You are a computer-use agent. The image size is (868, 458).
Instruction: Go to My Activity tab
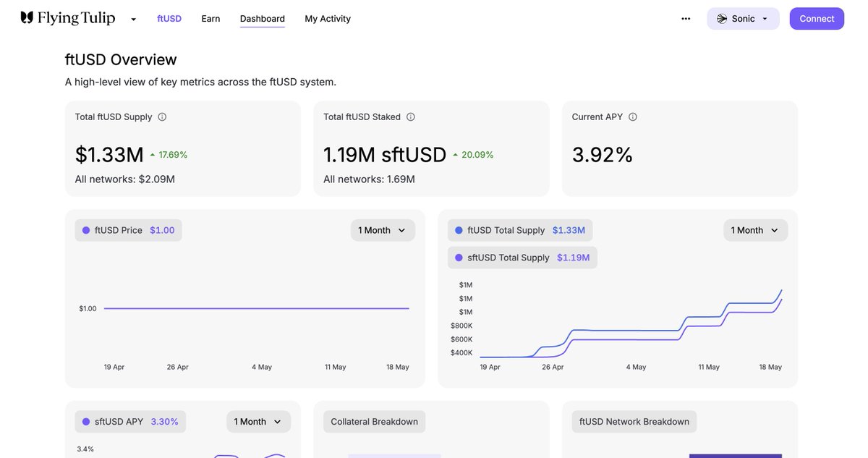[328, 19]
